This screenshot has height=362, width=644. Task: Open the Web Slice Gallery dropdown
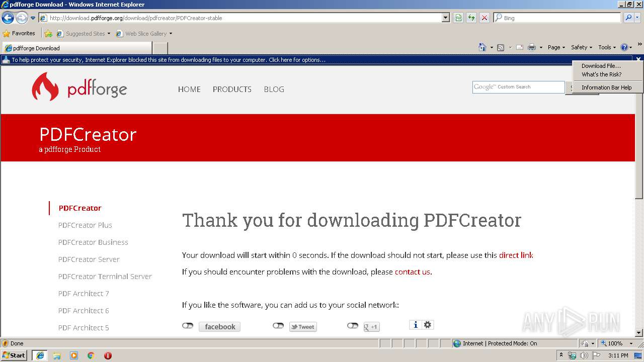coord(144,34)
